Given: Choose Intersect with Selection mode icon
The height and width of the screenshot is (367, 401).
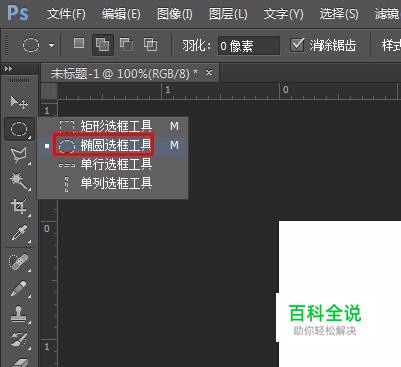Looking at the screenshot, I should coord(150,44).
